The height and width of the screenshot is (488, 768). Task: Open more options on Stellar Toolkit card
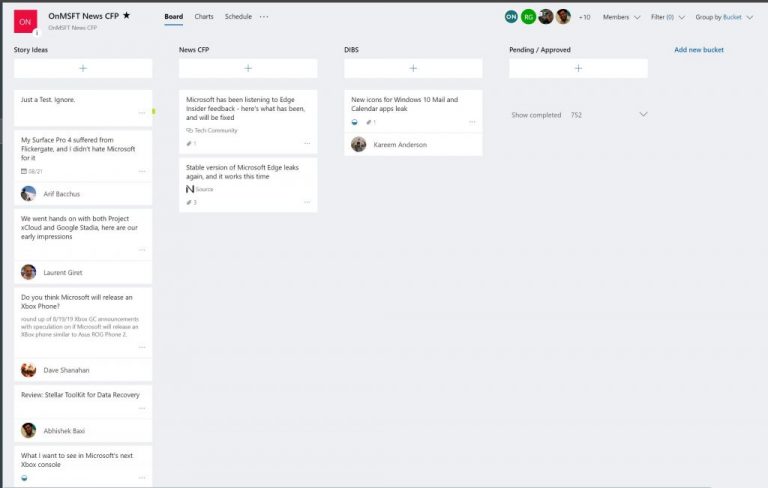pyautogui.click(x=142, y=408)
